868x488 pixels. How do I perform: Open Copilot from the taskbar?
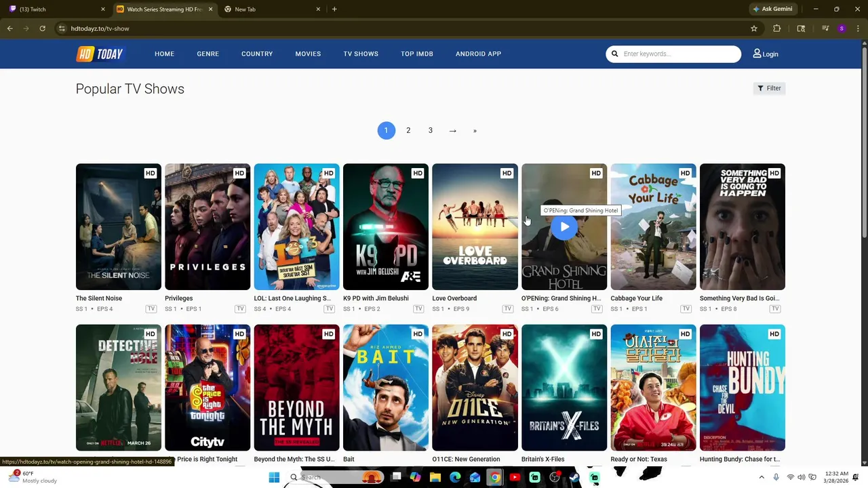pos(416,477)
